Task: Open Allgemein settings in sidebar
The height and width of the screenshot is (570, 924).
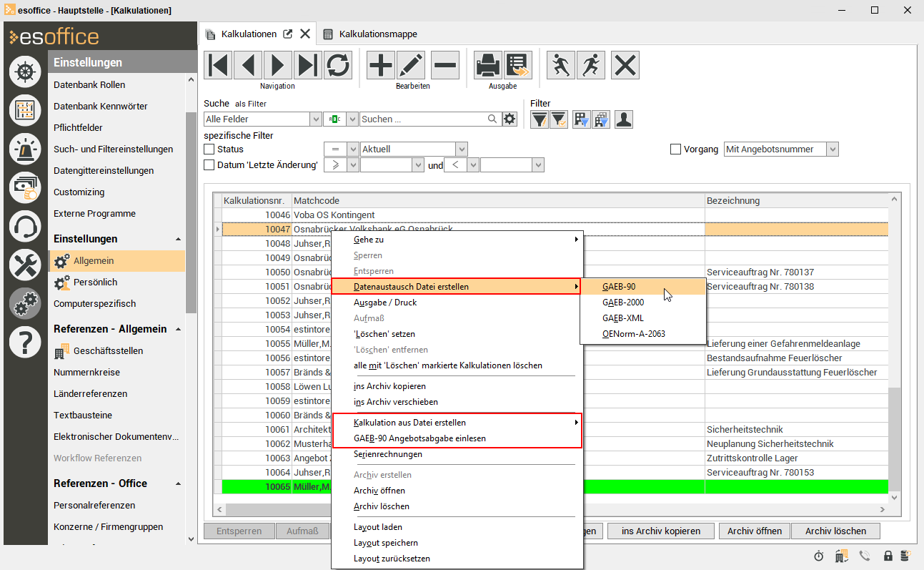Action: click(116, 261)
